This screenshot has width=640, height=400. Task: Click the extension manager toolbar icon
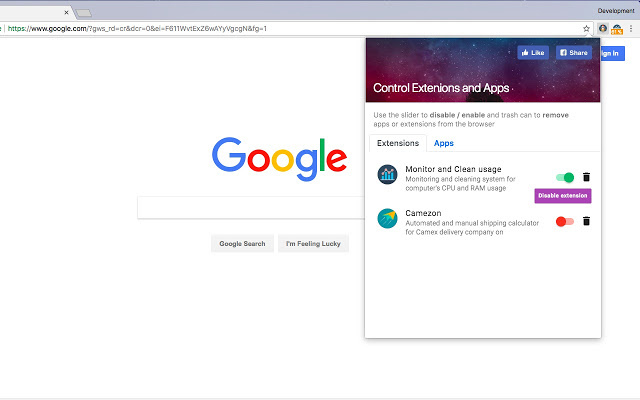603,28
